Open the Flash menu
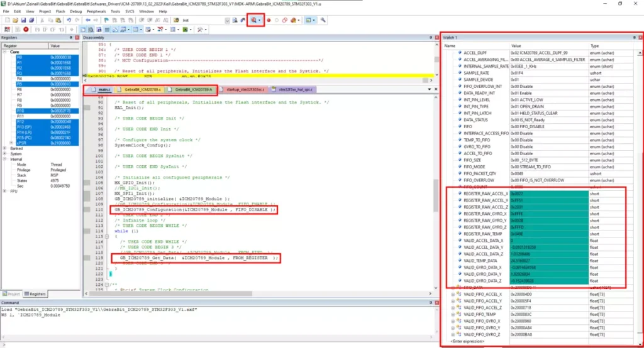The width and height of the screenshot is (644, 348). click(x=60, y=11)
